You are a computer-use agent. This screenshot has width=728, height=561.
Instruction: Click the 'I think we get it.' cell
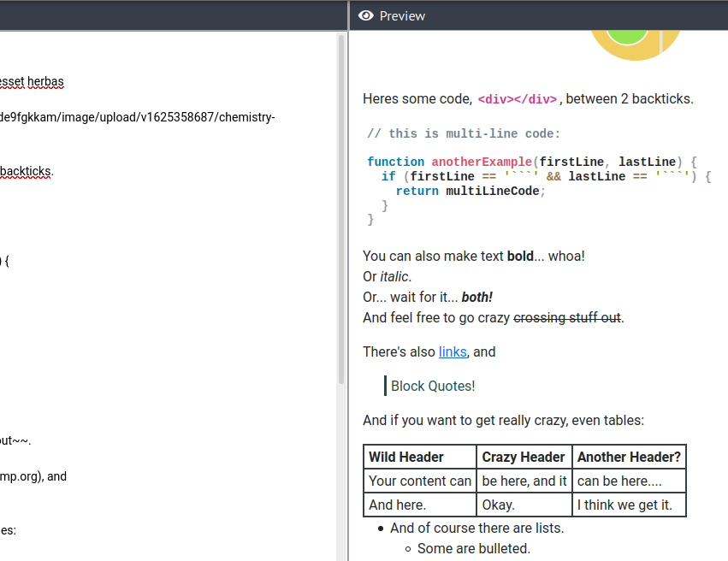tap(629, 505)
